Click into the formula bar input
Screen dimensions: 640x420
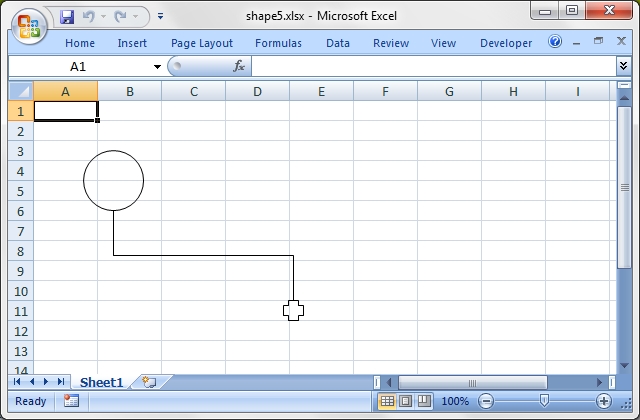(x=433, y=66)
